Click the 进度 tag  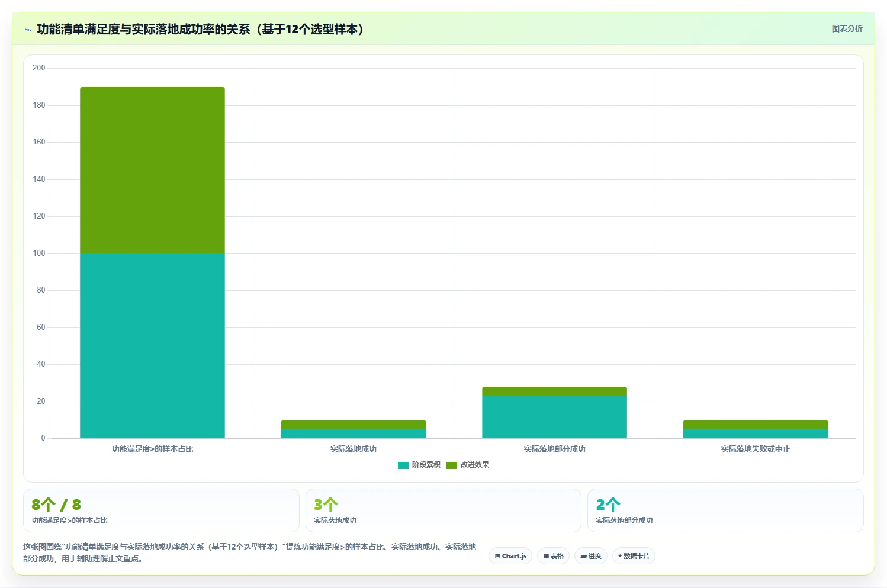(x=591, y=556)
